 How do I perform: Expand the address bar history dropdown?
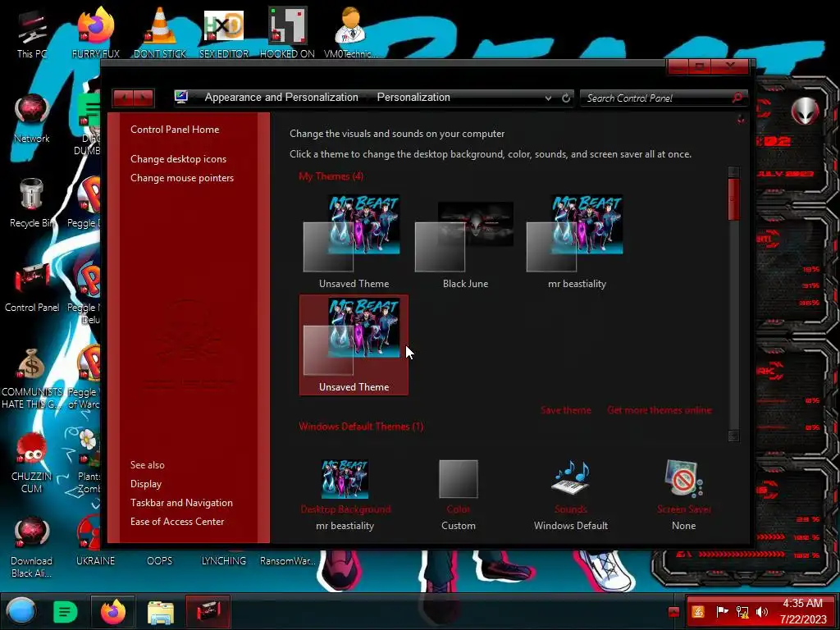548,98
